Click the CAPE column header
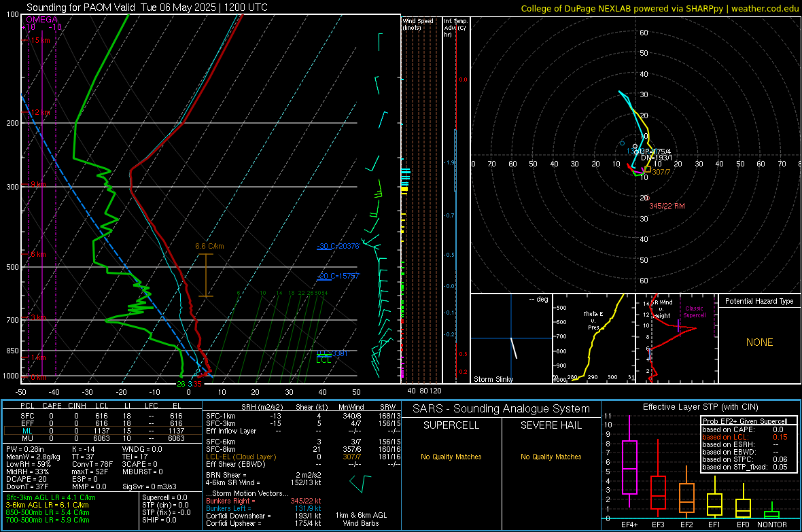Image resolution: width=802 pixels, height=532 pixels. 52,405
